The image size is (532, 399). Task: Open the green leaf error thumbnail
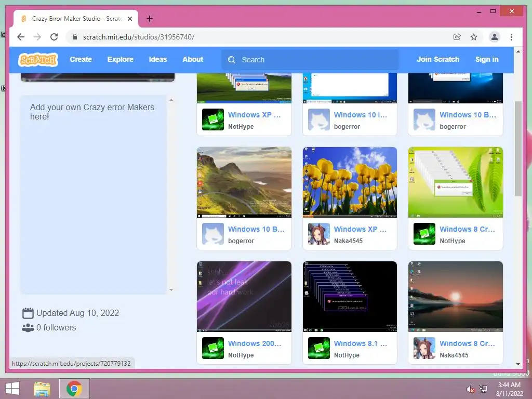click(455, 182)
